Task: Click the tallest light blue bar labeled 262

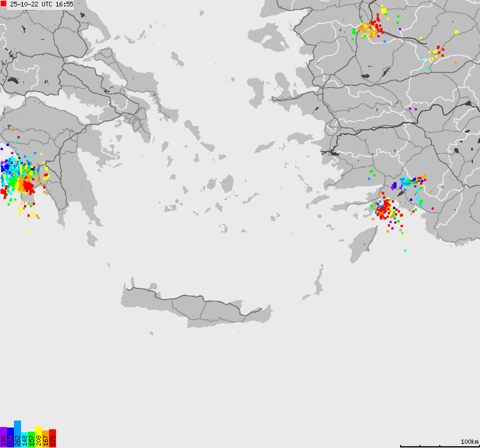Action: [18, 434]
